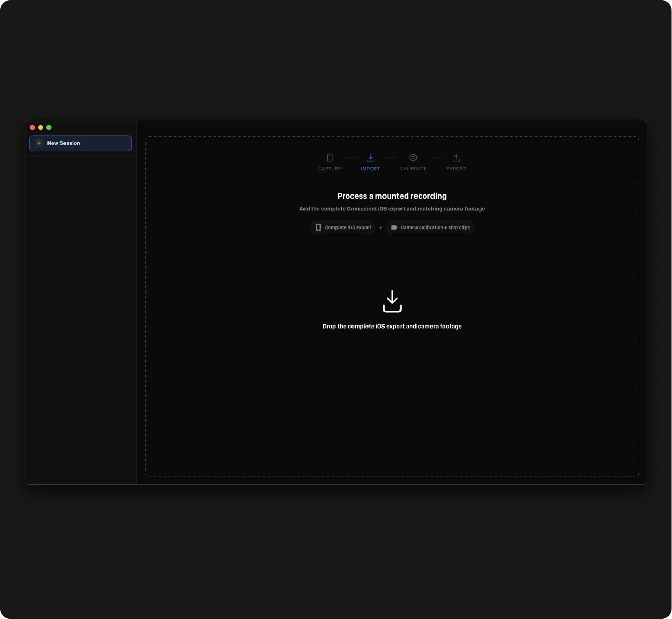Screen dimensions: 672x619
Task: Click the large drop-zone download icon
Action: coord(392,301)
